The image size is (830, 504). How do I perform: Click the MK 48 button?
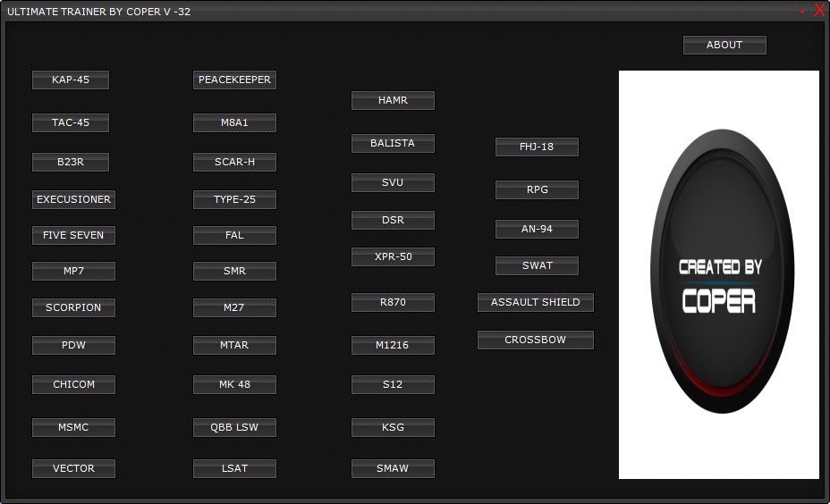(x=234, y=384)
